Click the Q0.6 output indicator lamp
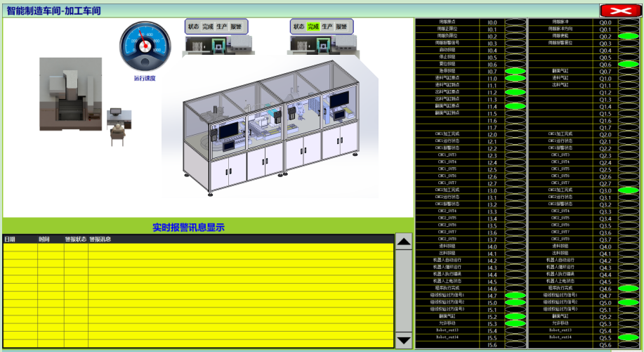 pyautogui.click(x=629, y=65)
